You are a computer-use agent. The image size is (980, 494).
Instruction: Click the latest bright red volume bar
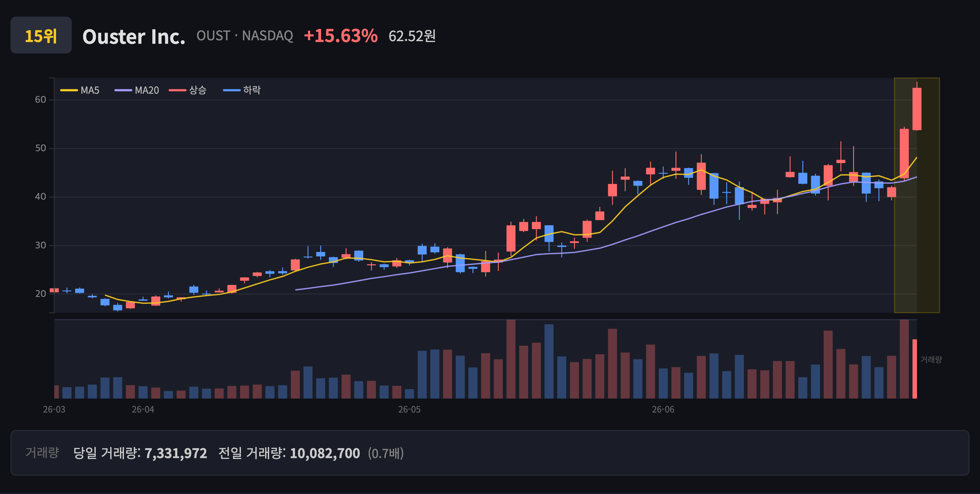(915, 369)
